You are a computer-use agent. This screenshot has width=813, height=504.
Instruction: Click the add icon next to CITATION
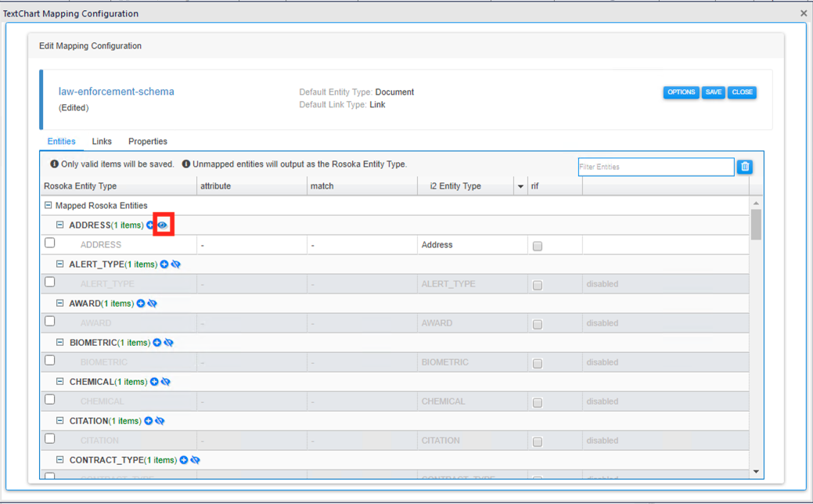click(x=149, y=420)
